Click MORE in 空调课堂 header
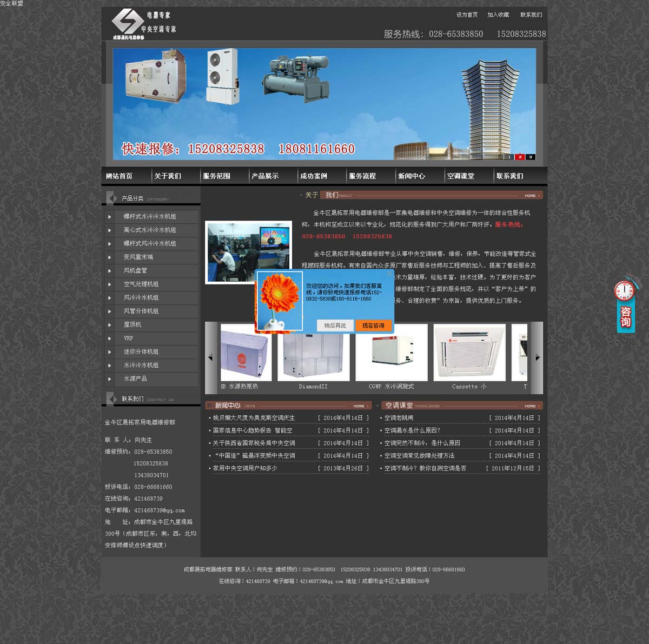Viewport: 649px width, 644px height. [530, 406]
